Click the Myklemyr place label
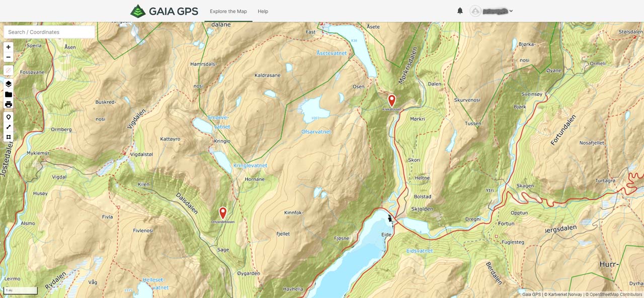This screenshot has height=298, width=644. [x=38, y=153]
